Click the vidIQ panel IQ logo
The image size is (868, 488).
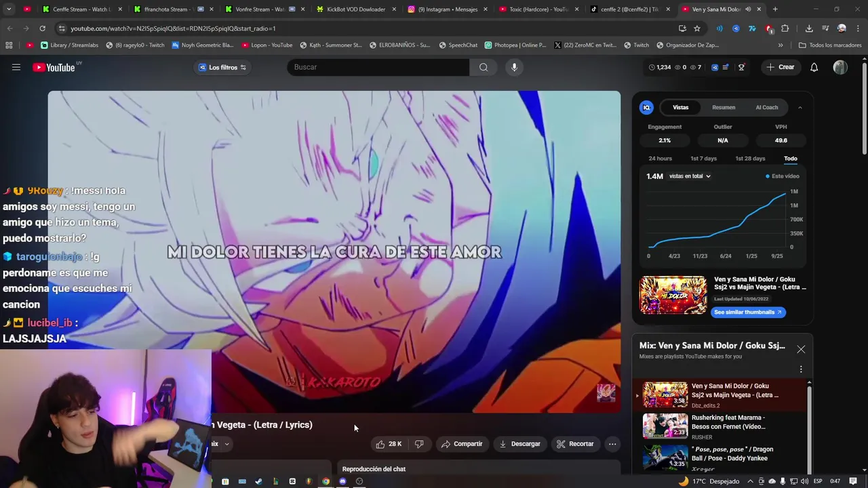point(646,107)
